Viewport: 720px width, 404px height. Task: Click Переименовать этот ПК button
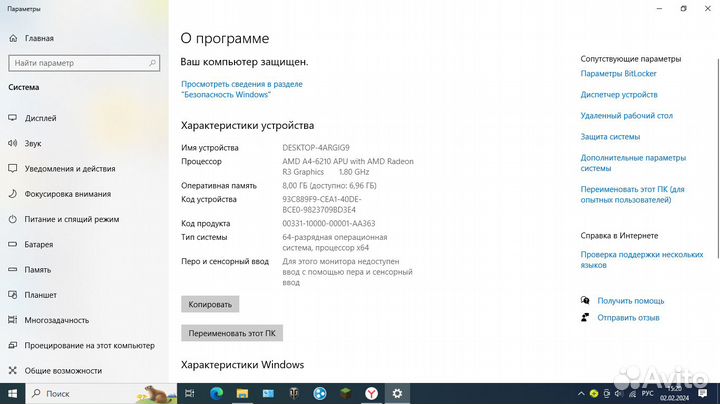[232, 333]
